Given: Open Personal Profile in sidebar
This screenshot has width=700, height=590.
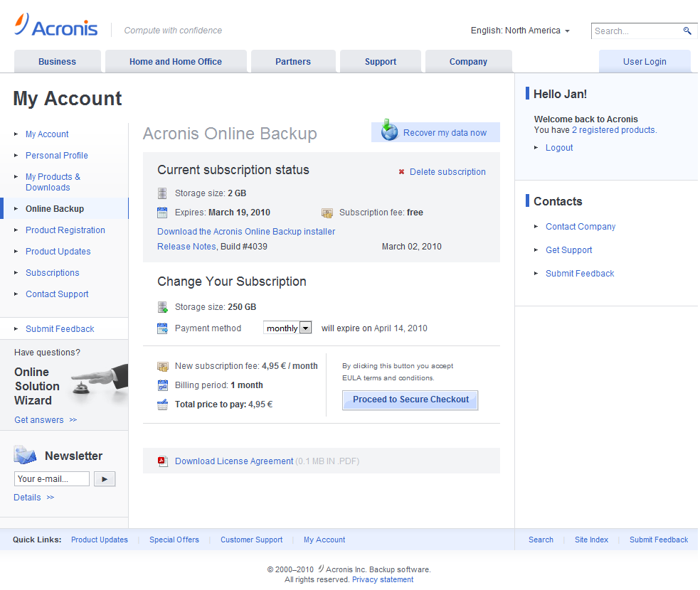Looking at the screenshot, I should click(x=57, y=156).
